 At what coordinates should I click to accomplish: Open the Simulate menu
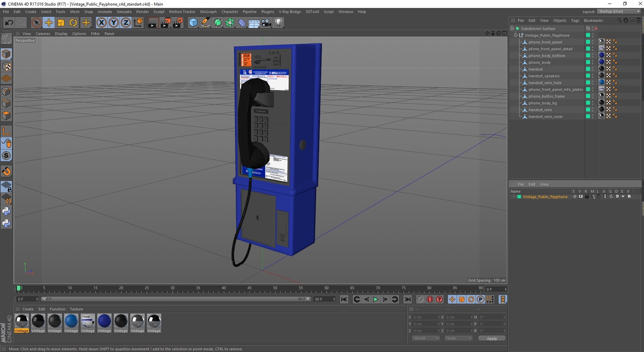(x=124, y=11)
